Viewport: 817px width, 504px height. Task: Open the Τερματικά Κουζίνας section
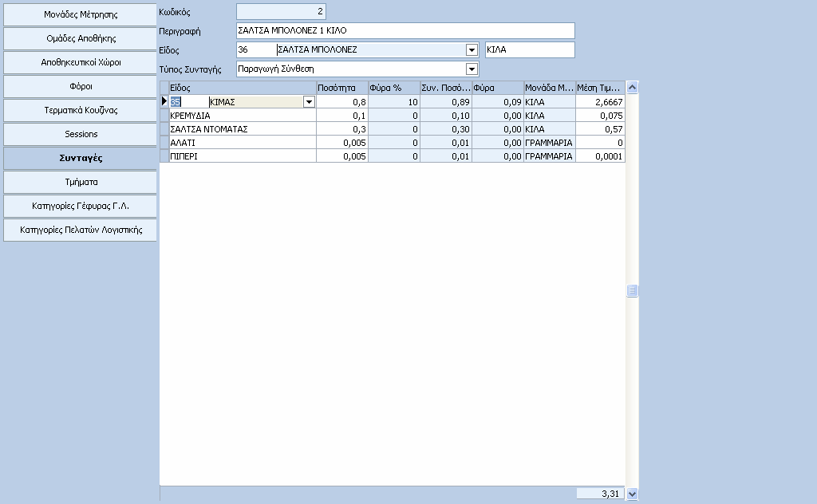81,110
